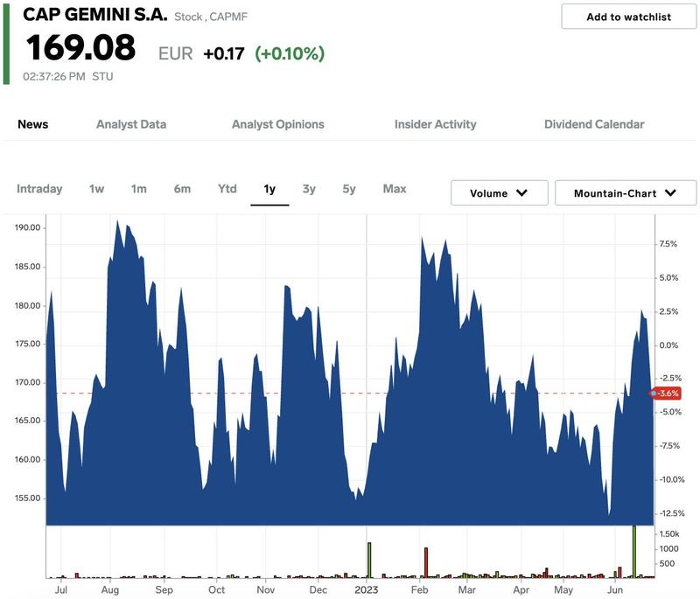The image size is (700, 599).
Task: Select 1y chart range
Action: (269, 189)
